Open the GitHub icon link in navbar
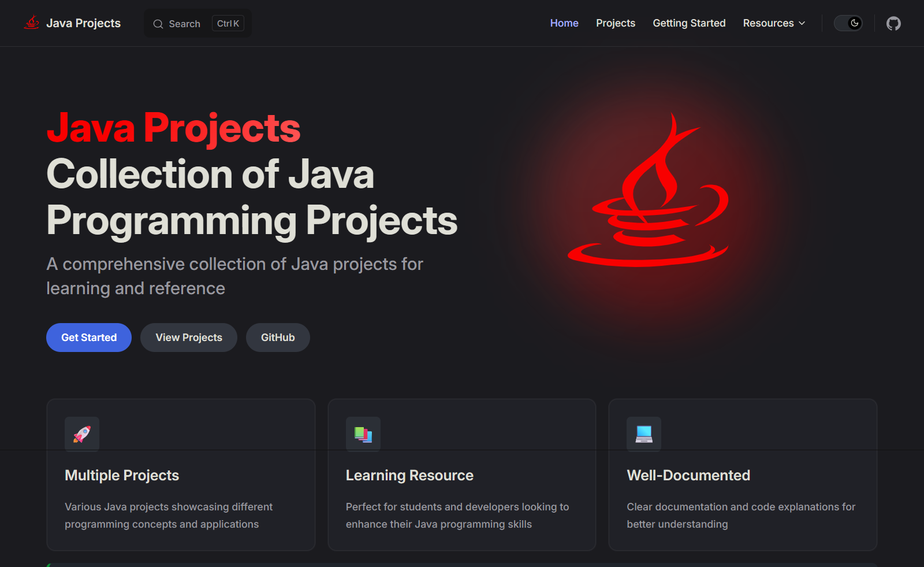The width and height of the screenshot is (924, 567). (x=893, y=23)
